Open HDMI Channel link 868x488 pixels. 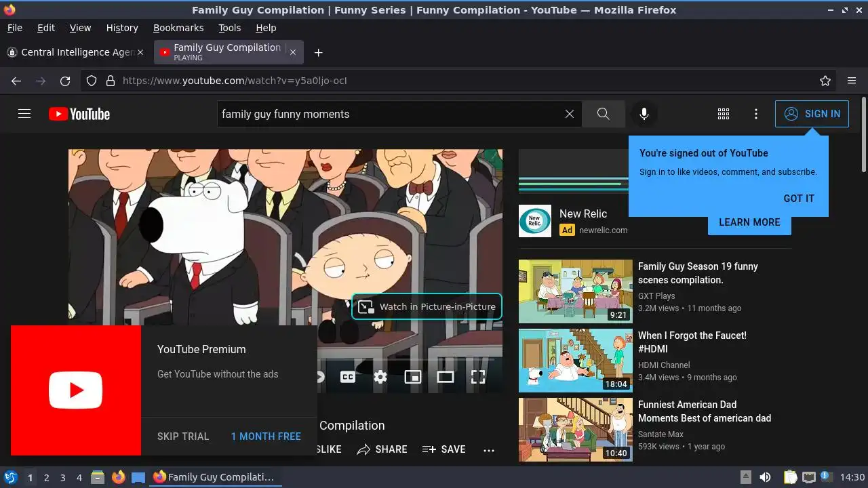point(664,365)
